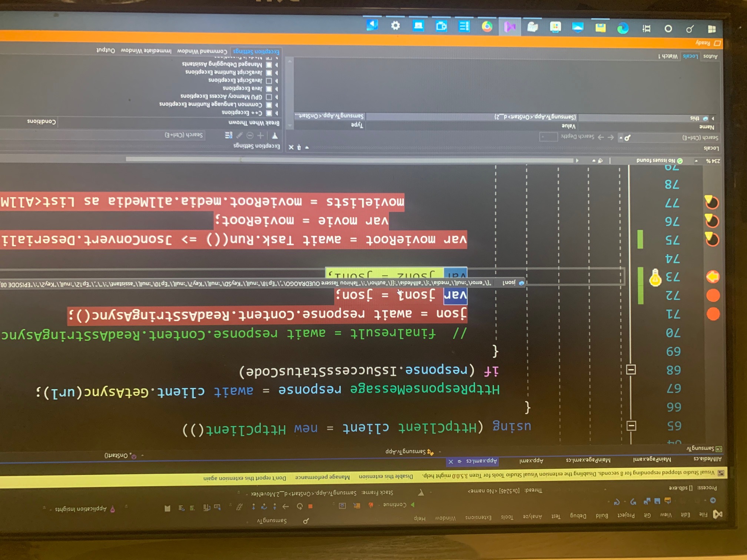Expand the 'this' variable in Locals
This screenshot has height=560, width=747.
coord(713,119)
